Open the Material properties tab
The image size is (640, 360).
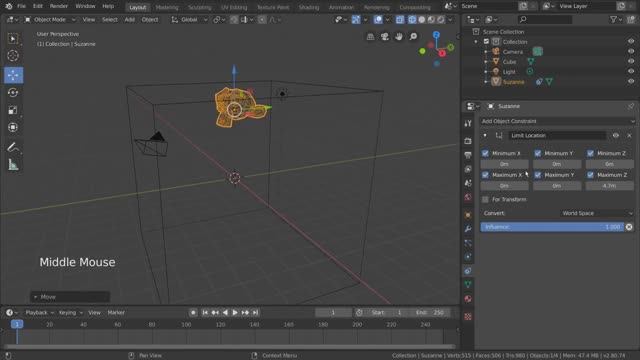click(x=468, y=299)
